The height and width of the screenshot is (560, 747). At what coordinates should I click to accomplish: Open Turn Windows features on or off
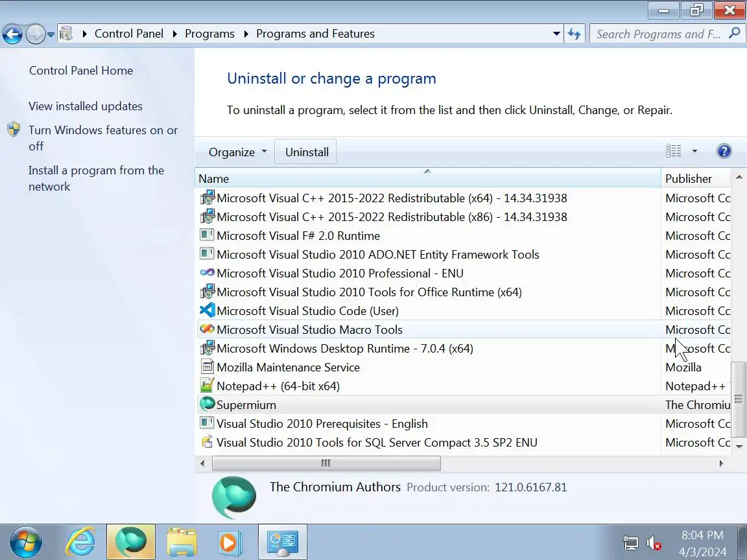coord(103,138)
